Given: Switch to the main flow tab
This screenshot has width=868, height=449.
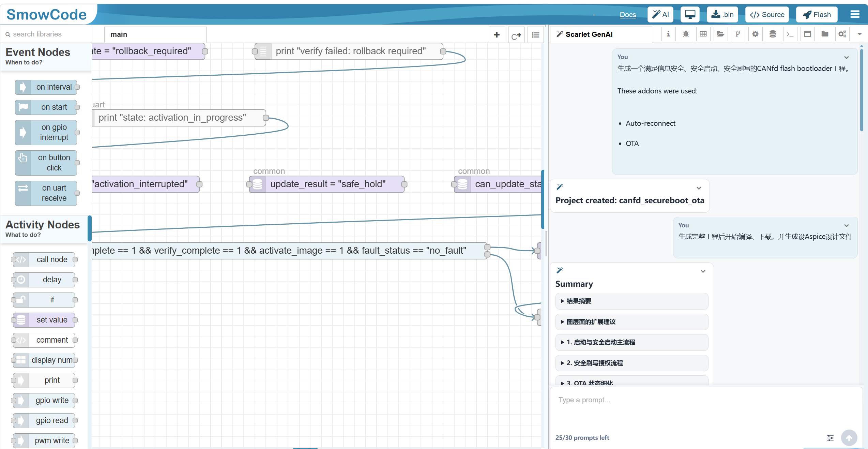Looking at the screenshot, I should click(155, 34).
